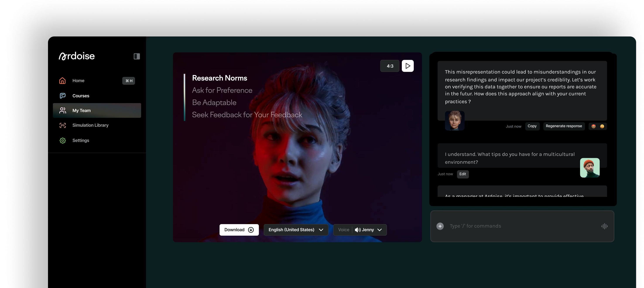Click the 'I understand' user message text
Image resolution: width=644 pixels, height=288 pixels.
(x=510, y=158)
